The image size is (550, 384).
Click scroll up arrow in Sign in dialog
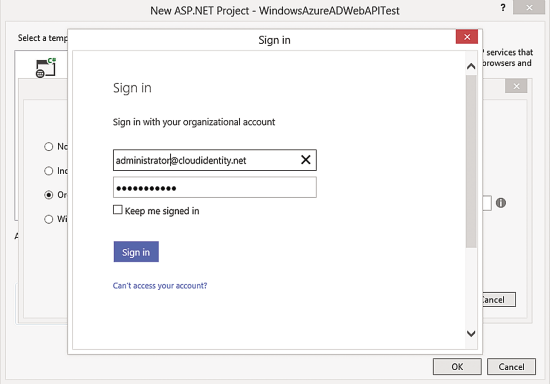coord(471,66)
